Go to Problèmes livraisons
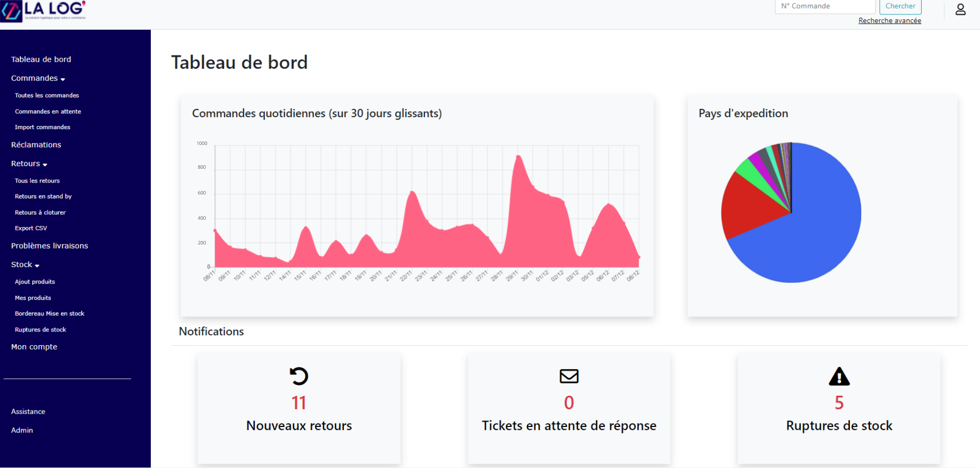Image resolution: width=980 pixels, height=468 pixels. (x=49, y=246)
